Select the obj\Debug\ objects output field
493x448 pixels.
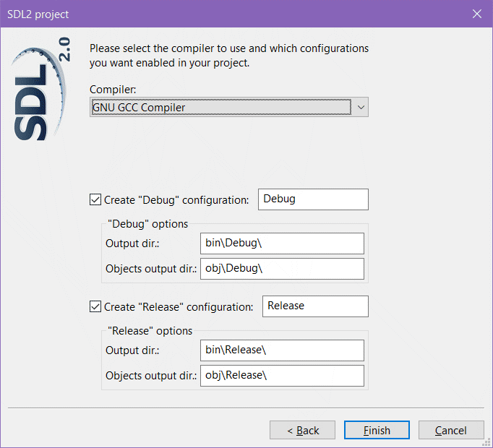(282, 269)
